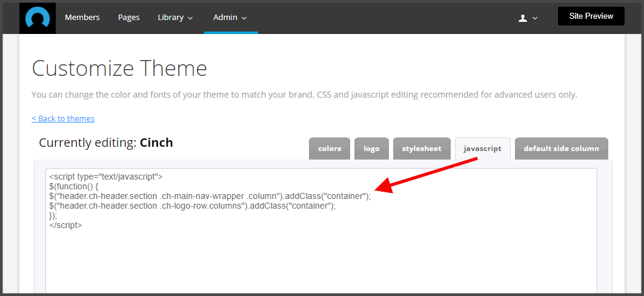Select the Admin menu label
The image size is (644, 296).
pyautogui.click(x=225, y=17)
